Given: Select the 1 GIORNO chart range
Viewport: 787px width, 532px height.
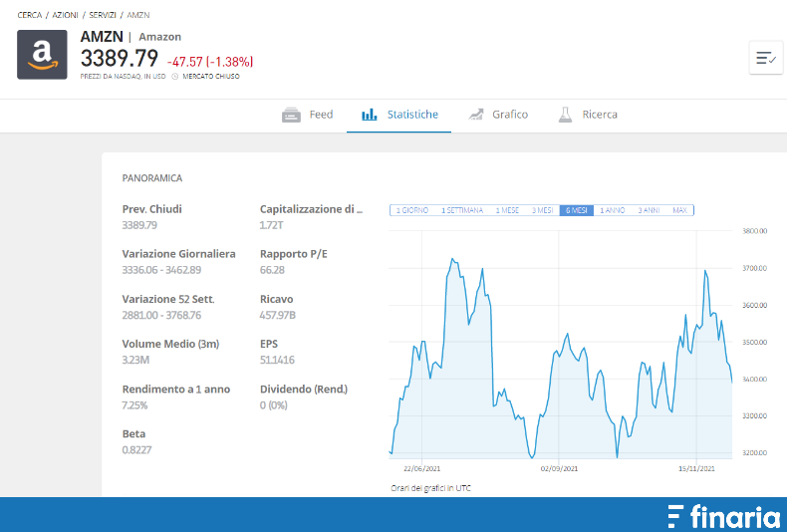Looking at the screenshot, I should tap(412, 210).
